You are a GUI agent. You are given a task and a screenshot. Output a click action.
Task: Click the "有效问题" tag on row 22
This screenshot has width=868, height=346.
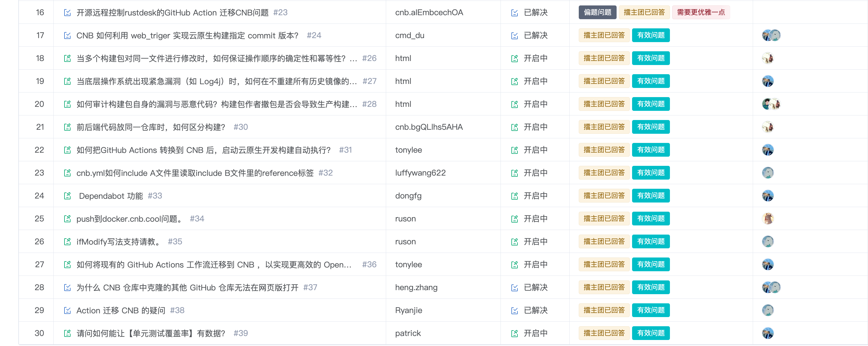point(651,150)
